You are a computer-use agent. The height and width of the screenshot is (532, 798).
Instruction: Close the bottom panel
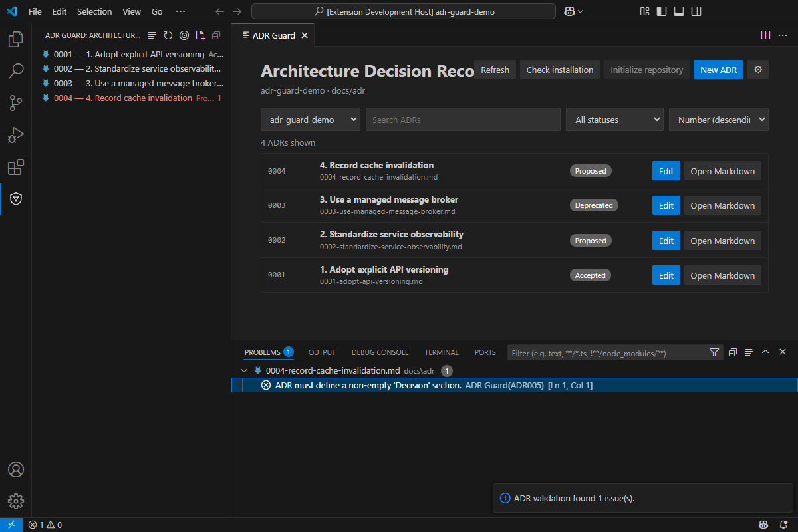click(783, 352)
